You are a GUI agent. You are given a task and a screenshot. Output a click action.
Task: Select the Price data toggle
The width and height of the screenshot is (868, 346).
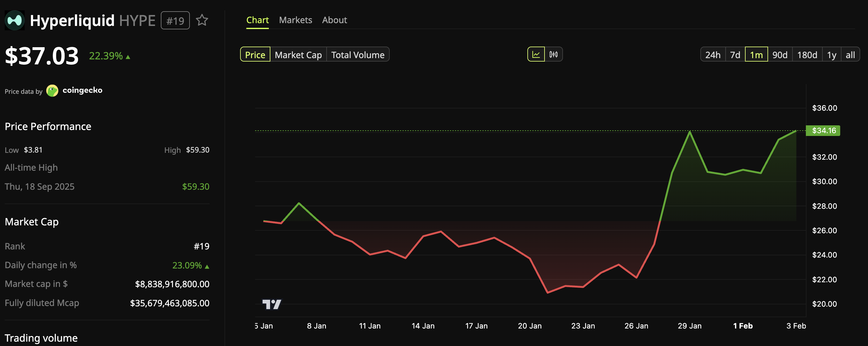[255, 55]
